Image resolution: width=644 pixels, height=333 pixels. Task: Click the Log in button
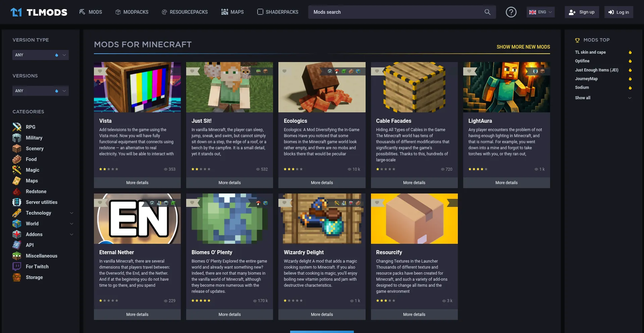[619, 12]
